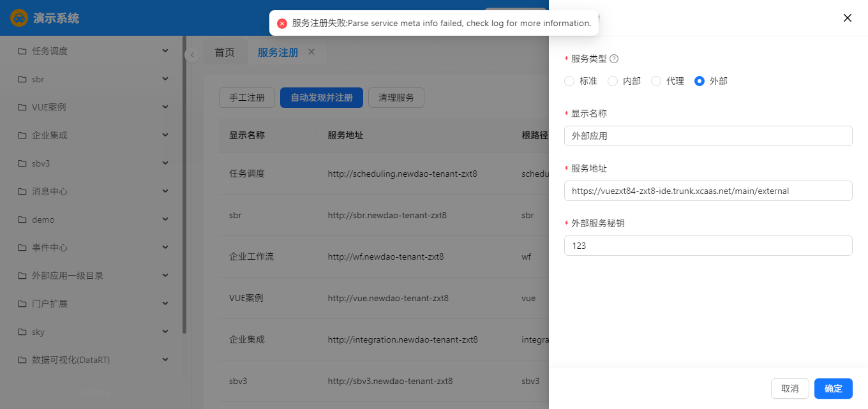Close the drawer with the X icon

(847, 18)
